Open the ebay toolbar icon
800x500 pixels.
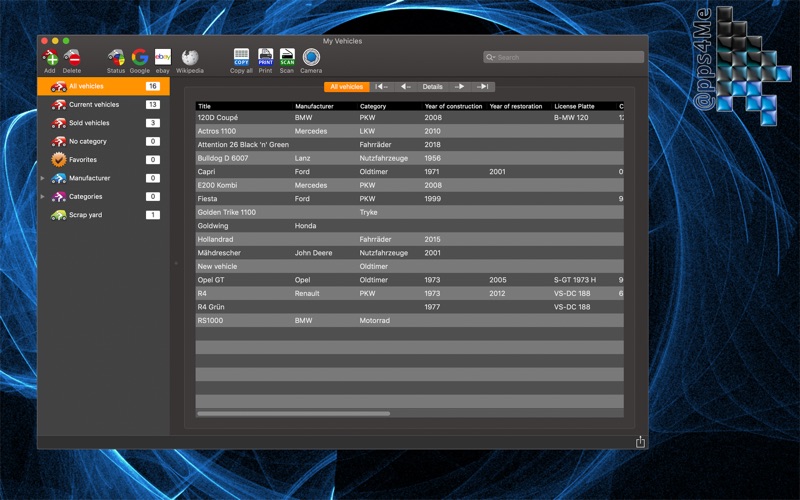point(163,57)
